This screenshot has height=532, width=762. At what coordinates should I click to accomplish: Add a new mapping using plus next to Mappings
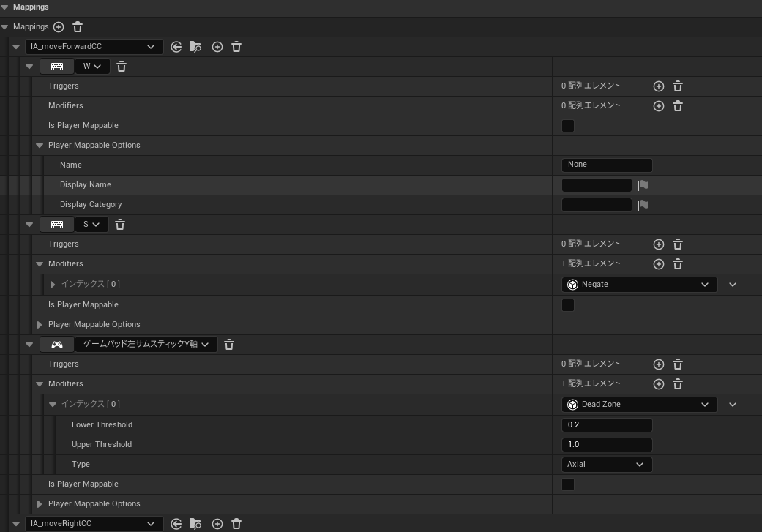[59, 26]
